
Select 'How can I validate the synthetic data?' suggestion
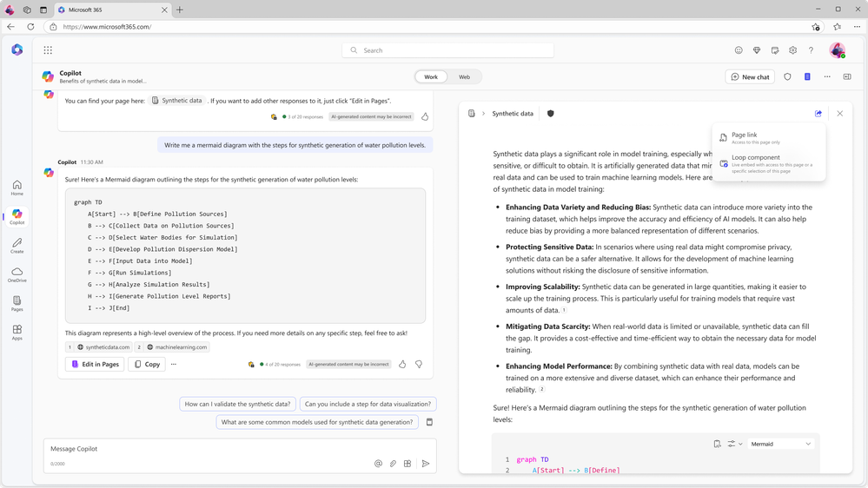tap(237, 404)
